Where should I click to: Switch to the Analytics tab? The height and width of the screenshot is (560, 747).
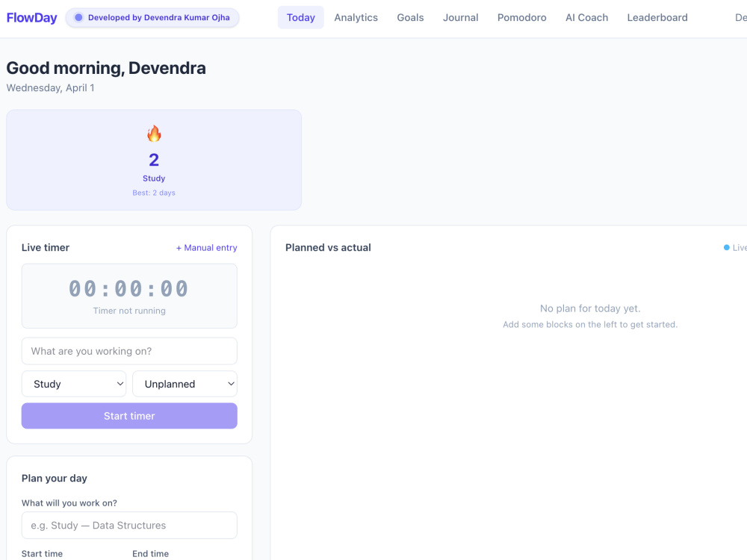pyautogui.click(x=356, y=18)
